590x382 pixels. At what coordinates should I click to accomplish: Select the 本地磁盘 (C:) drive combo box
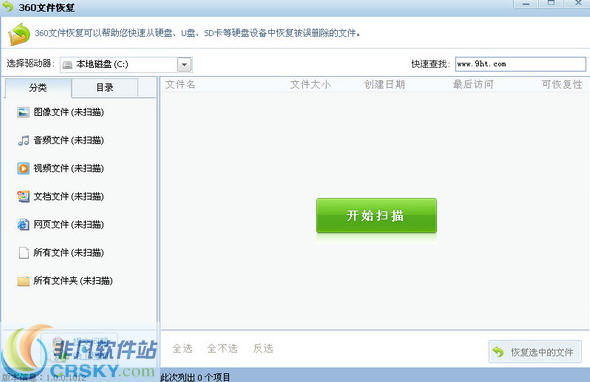tap(126, 65)
